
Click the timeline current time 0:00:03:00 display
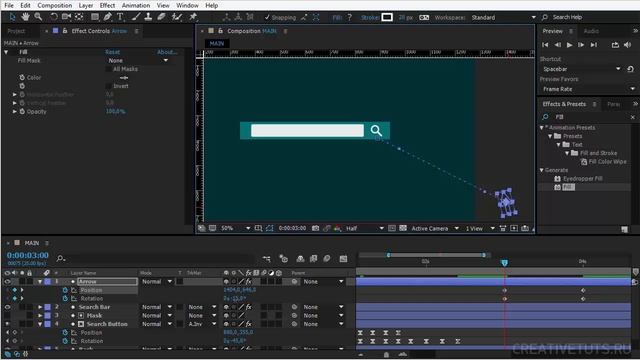click(x=28, y=256)
